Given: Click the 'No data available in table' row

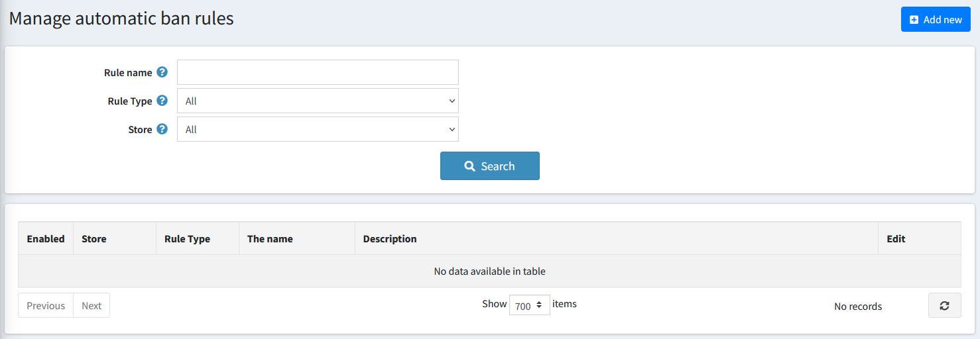Looking at the screenshot, I should (489, 271).
